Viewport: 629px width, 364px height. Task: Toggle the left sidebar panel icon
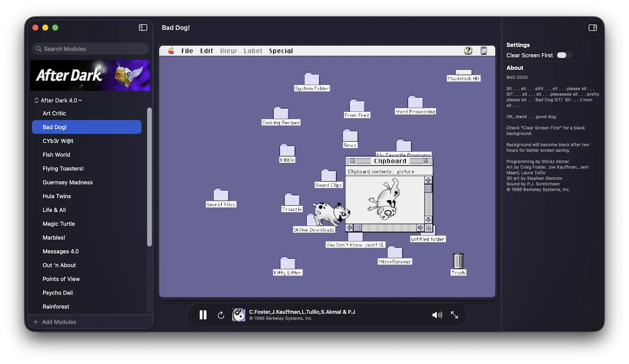(143, 28)
